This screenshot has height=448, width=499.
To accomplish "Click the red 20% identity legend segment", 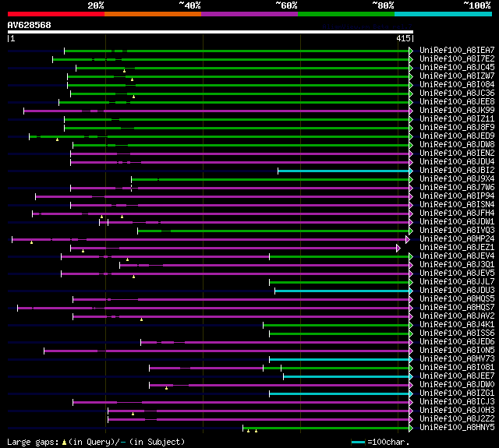I will click(x=56, y=14).
